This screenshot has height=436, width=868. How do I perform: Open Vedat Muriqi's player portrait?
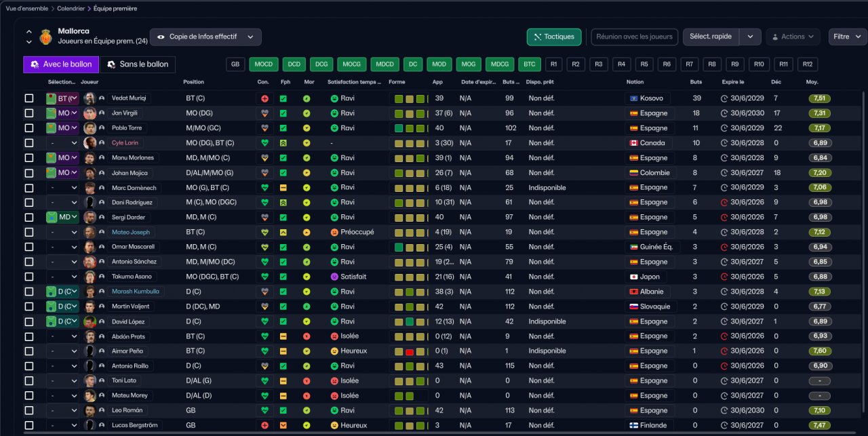[90, 98]
